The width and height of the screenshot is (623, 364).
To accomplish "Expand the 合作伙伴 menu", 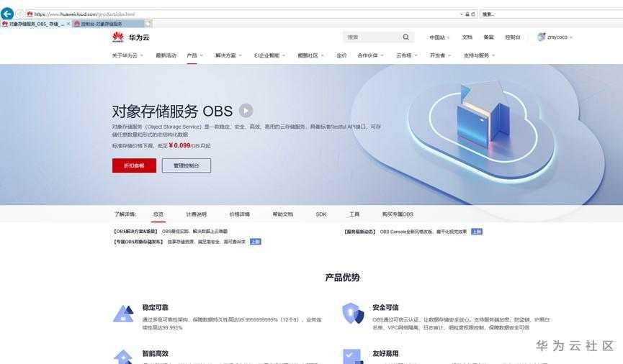I will [x=370, y=55].
